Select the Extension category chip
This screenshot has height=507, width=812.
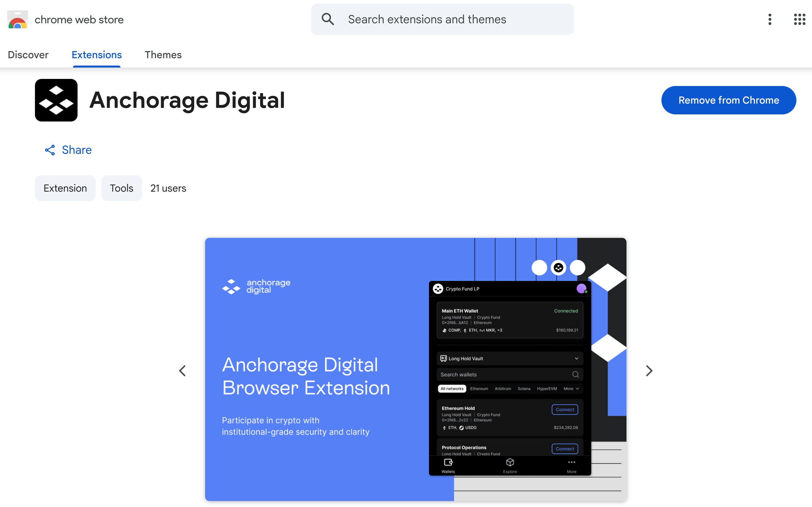(x=65, y=188)
